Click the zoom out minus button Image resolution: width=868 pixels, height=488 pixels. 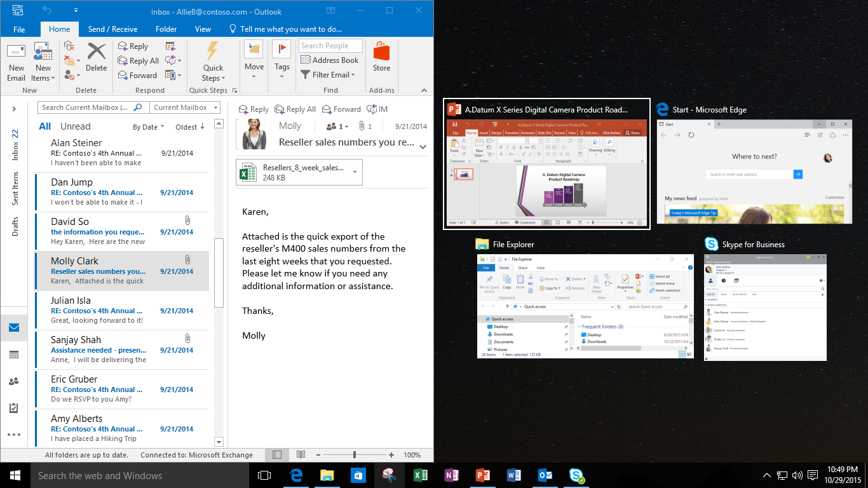tap(317, 455)
